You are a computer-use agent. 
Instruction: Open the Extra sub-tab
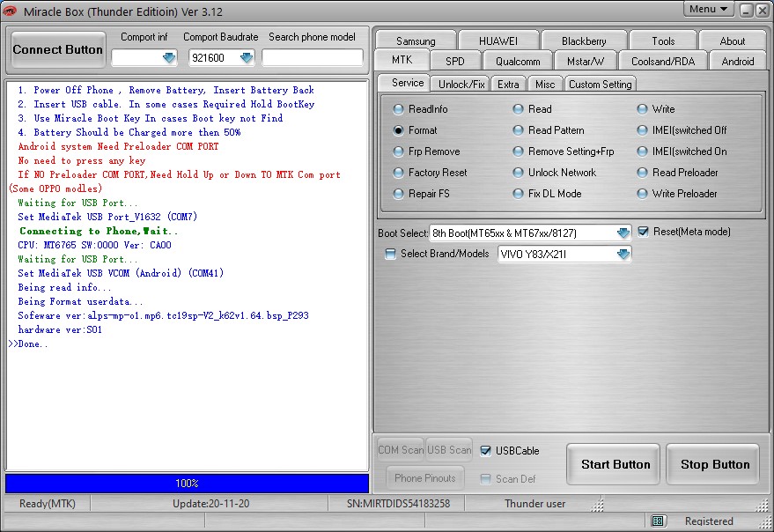(x=508, y=84)
